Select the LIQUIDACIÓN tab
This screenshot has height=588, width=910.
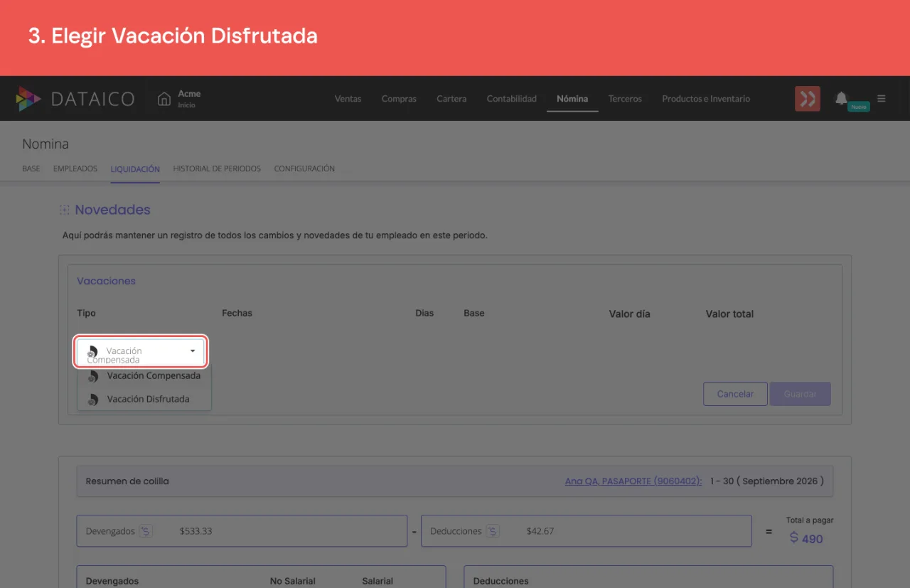tap(135, 169)
